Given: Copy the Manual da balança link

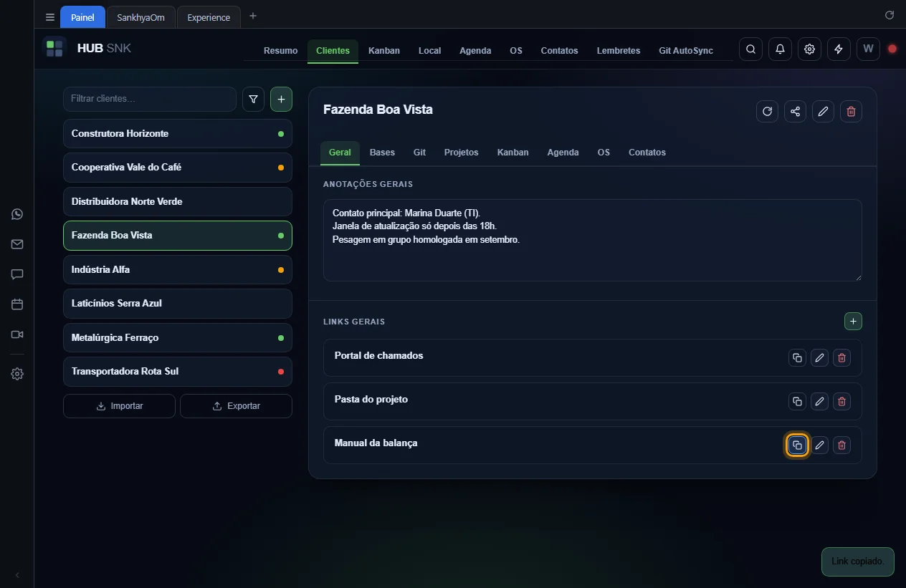Looking at the screenshot, I should click(x=797, y=445).
